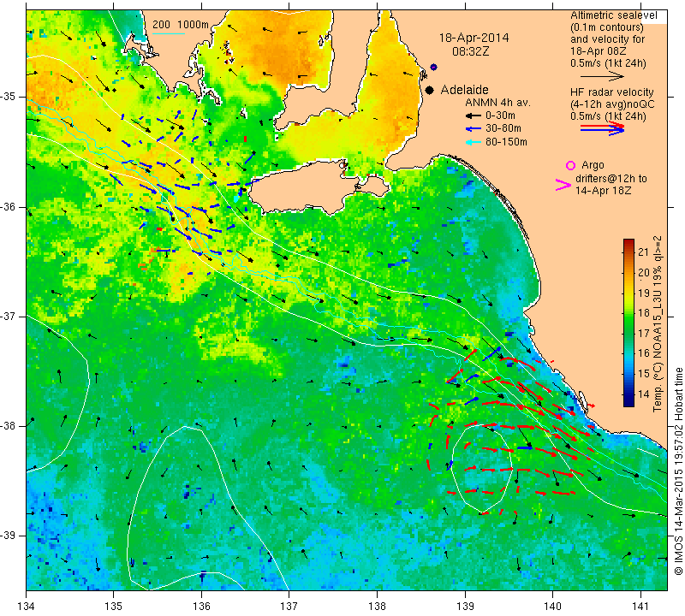The width and height of the screenshot is (685, 616).
Task: Click the Adelaide city label
Action: 464,90
